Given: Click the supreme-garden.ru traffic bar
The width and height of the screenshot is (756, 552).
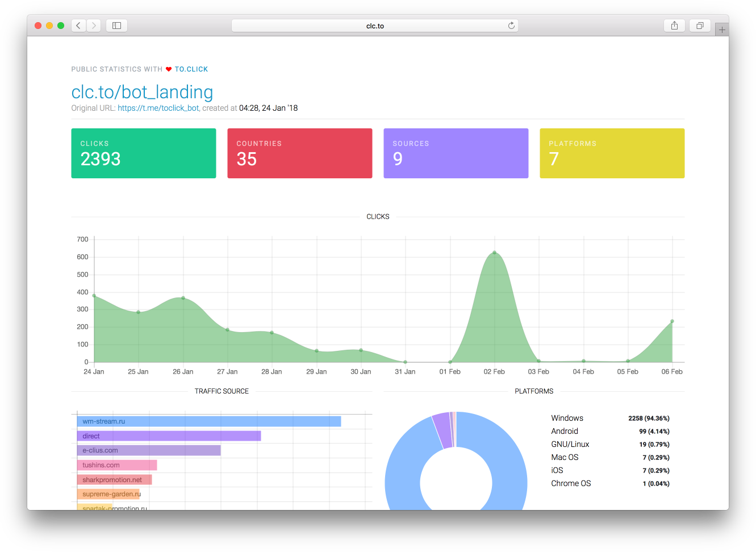Looking at the screenshot, I should 108,494.
